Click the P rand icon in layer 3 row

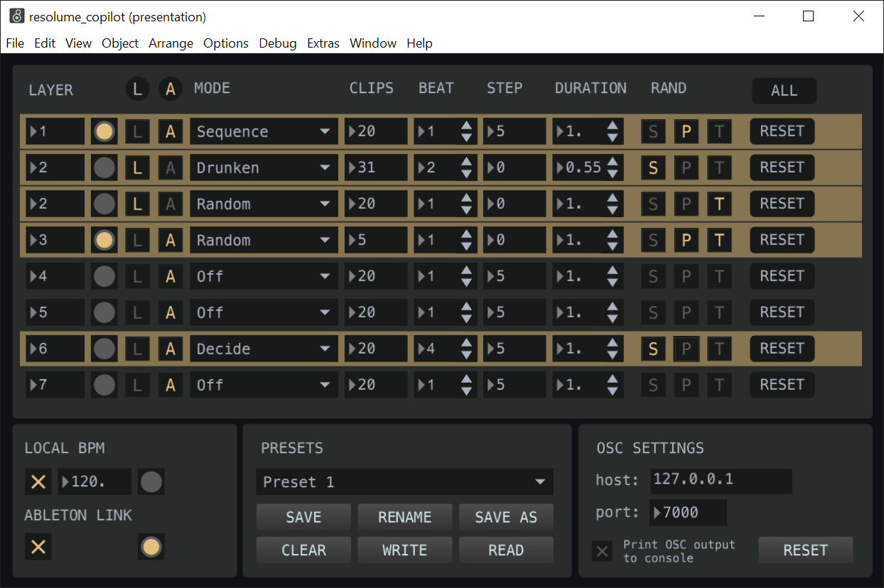pos(686,240)
